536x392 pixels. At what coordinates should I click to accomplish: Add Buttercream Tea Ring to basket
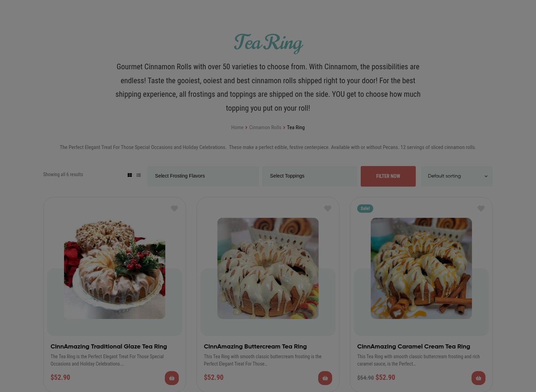[325, 378]
